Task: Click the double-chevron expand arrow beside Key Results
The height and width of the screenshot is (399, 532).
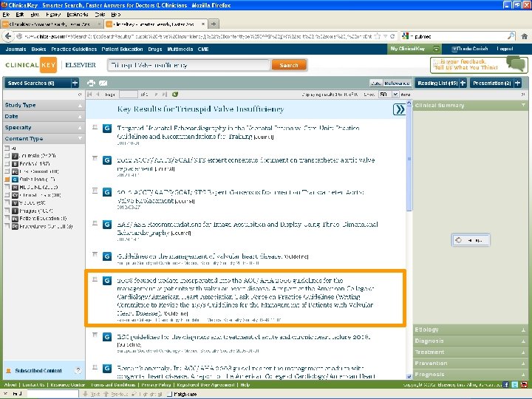Action: pyautogui.click(x=399, y=109)
